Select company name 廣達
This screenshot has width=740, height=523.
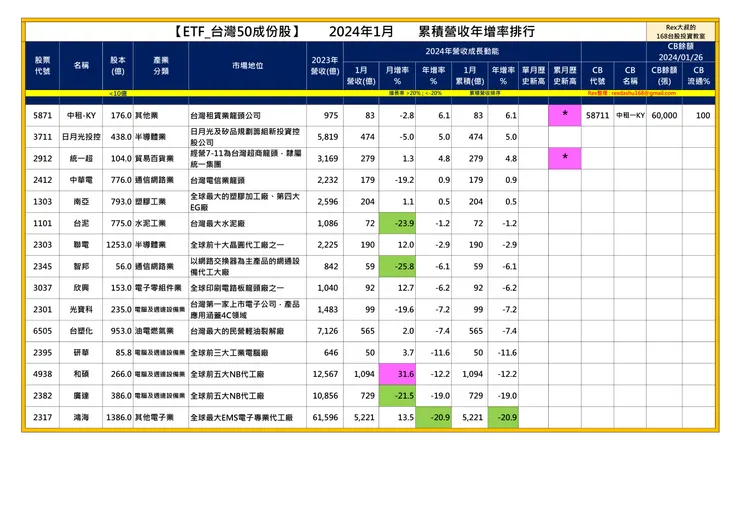point(81,396)
